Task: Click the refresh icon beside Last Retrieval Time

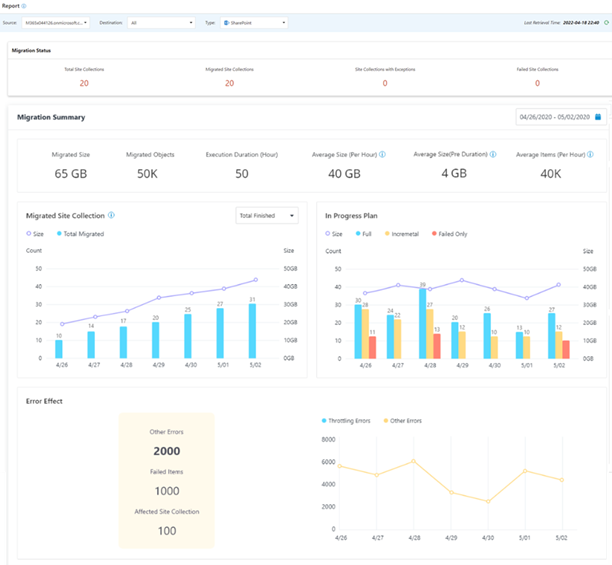Action: 607,23
